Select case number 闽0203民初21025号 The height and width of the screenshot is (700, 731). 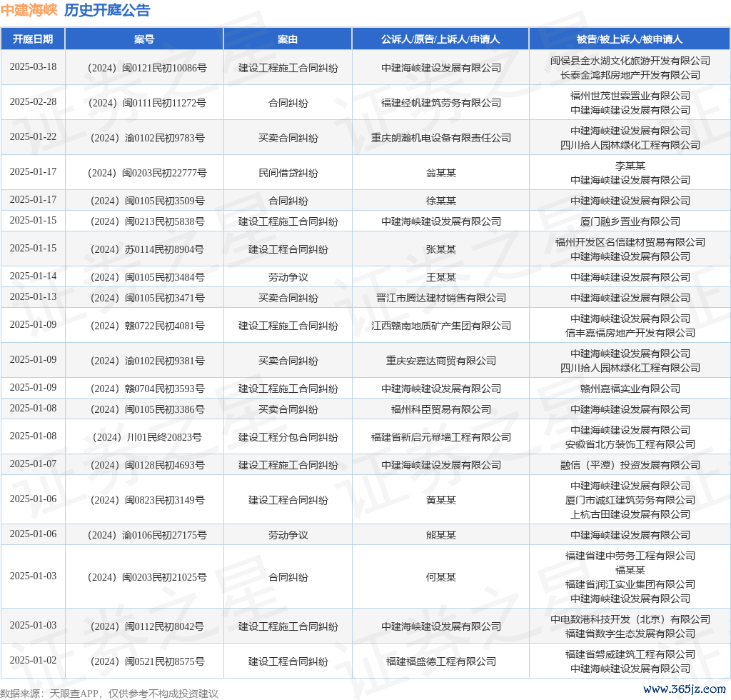(147, 577)
